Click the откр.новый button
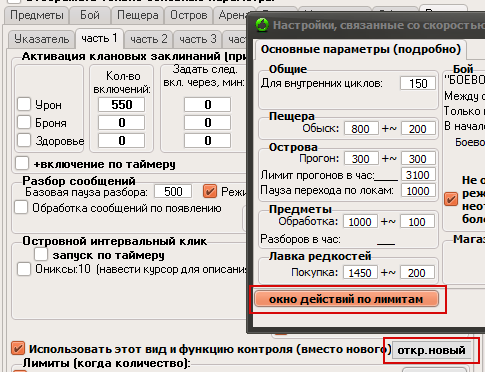485x372 pixels. coord(431,350)
